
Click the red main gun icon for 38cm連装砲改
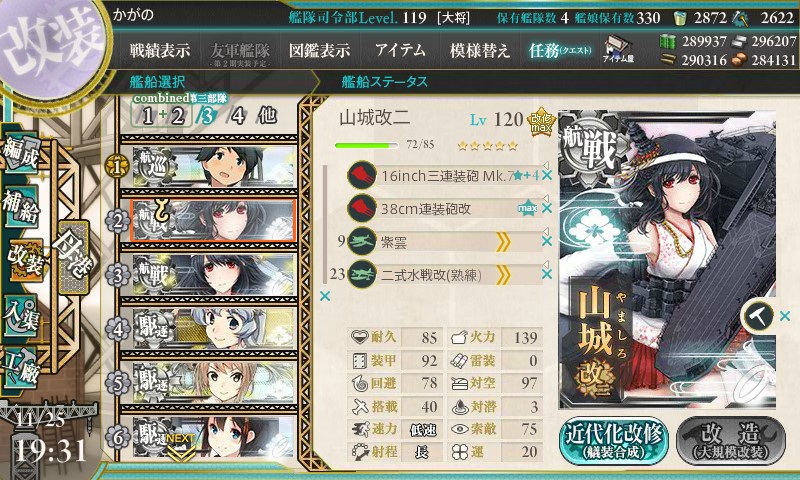362,209
